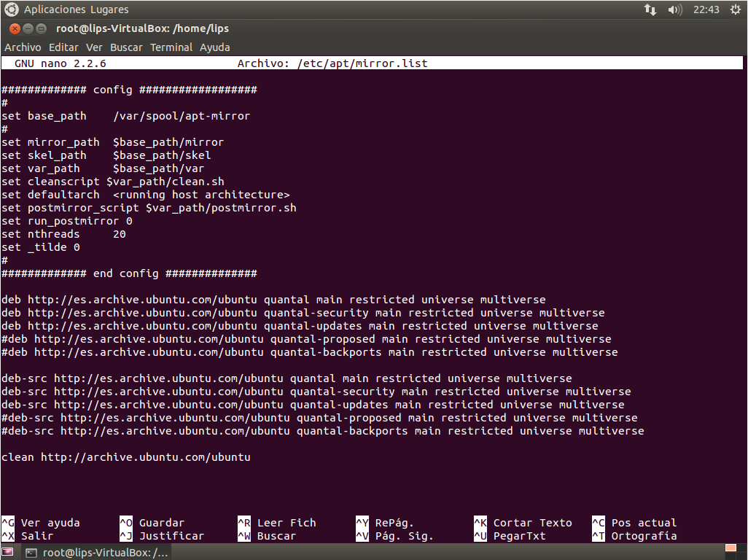748x560 pixels.
Task: Open the Ver menu
Action: click(x=94, y=47)
